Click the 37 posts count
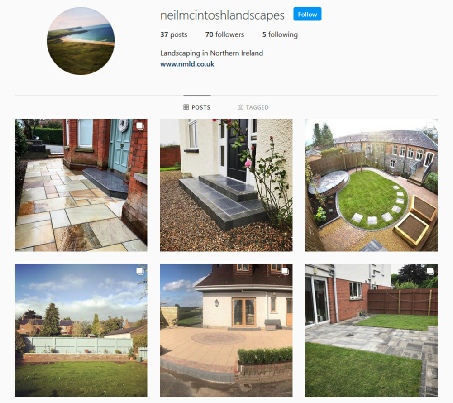 174,34
